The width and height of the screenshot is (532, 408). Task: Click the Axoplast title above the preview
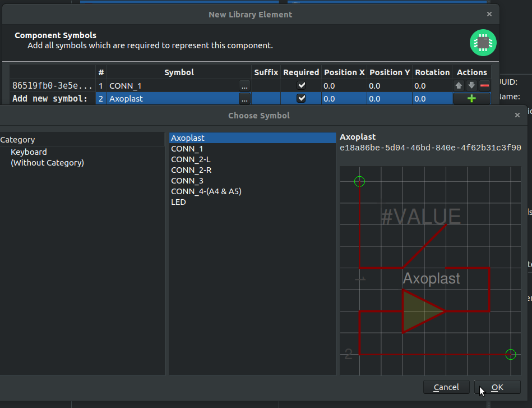point(358,137)
